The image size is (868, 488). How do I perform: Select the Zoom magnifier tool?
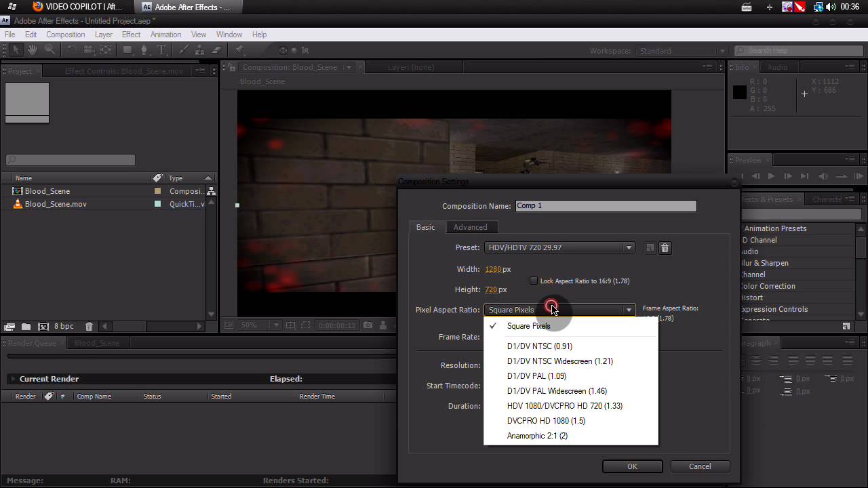tap(50, 50)
